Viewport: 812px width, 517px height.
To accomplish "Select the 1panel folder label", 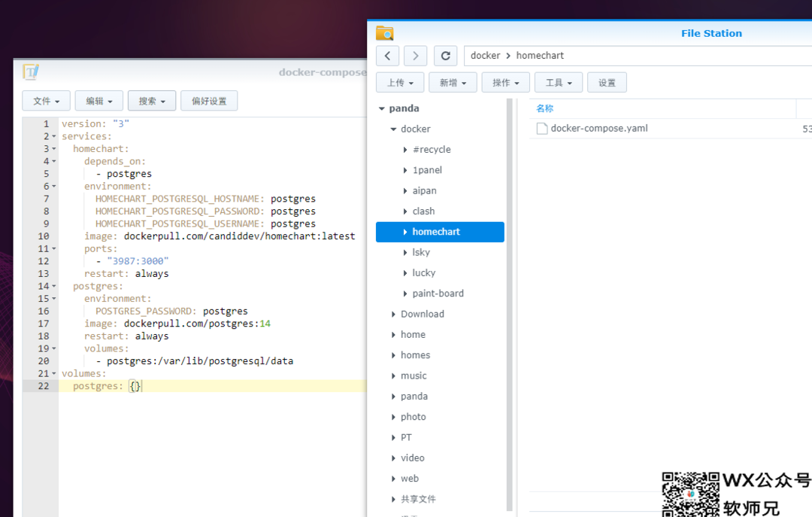I will (x=427, y=170).
